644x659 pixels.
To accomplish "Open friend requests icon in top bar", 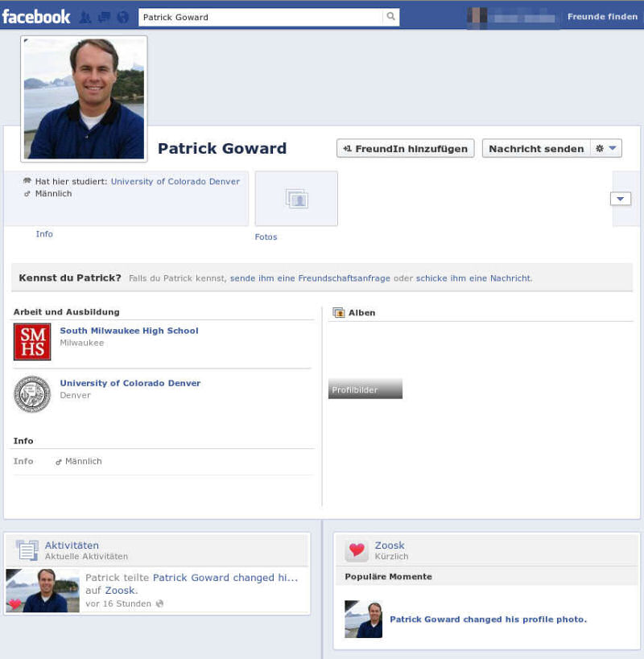I will pos(85,17).
